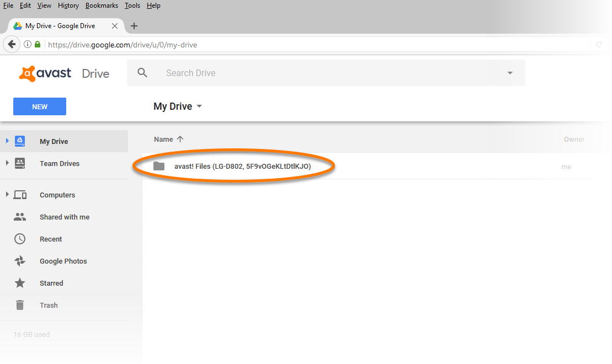Click the Trash bin icon
Image resolution: width=612 pixels, height=364 pixels.
(20, 305)
